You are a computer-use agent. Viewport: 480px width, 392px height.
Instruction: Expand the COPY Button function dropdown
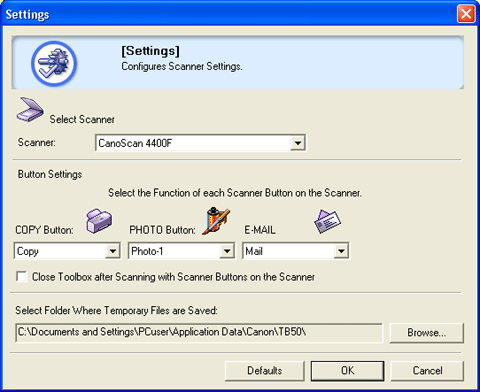(113, 251)
